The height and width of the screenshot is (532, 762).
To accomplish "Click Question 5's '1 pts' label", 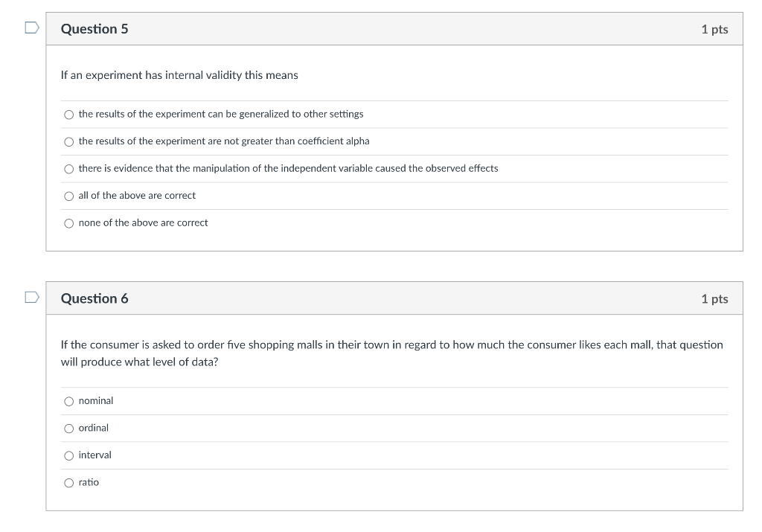I will click(714, 30).
